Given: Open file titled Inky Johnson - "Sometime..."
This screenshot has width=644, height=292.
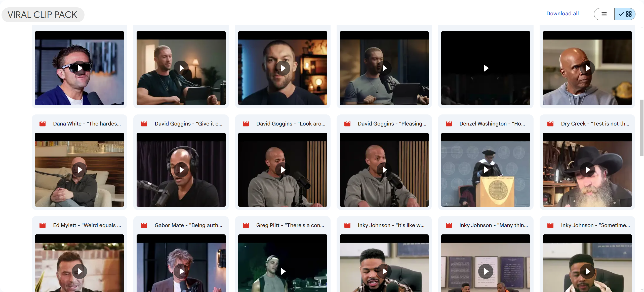Looking at the screenshot, I should point(595,225).
